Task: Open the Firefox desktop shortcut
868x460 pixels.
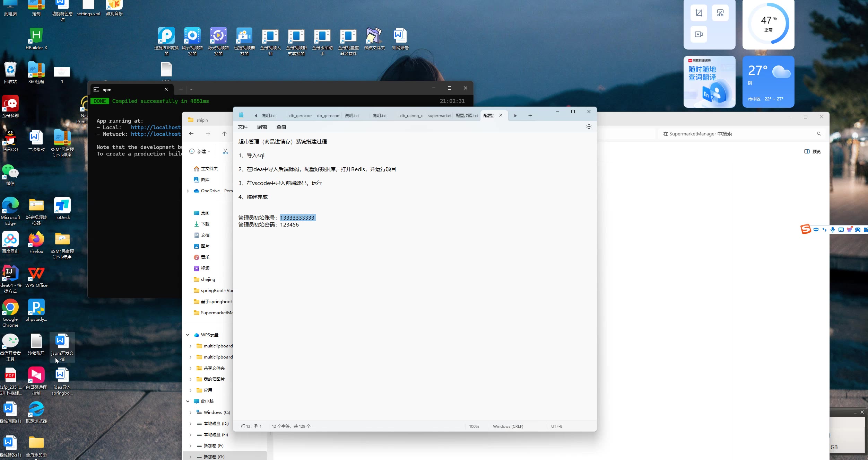Action: (36, 240)
